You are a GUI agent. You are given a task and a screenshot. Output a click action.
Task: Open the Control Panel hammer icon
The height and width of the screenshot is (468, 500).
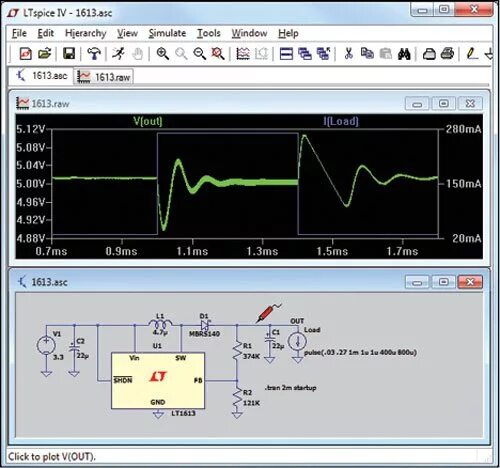pyautogui.click(x=94, y=54)
